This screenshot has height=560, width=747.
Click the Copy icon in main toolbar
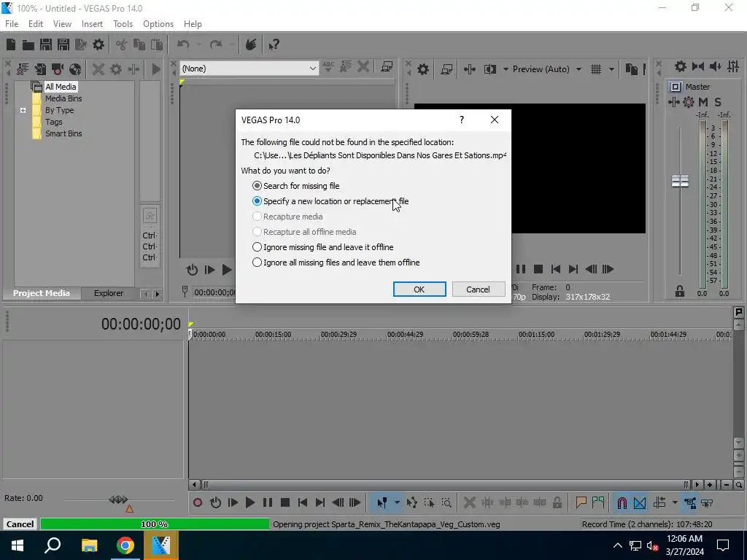[139, 44]
